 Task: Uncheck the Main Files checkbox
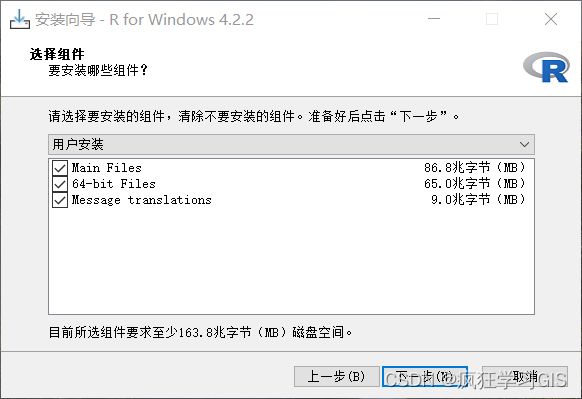click(x=60, y=168)
